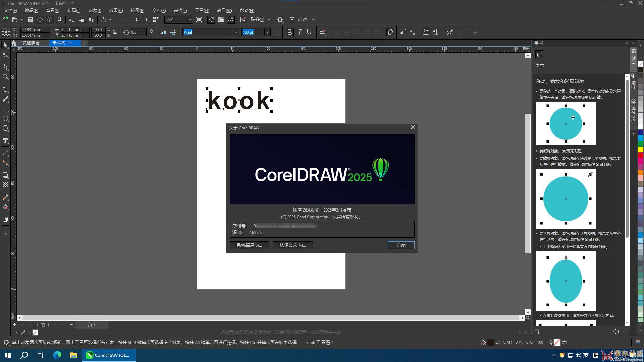Screen dimensions: 644x362
Task: Select the Parallel Dimension tool
Action: coord(5,153)
